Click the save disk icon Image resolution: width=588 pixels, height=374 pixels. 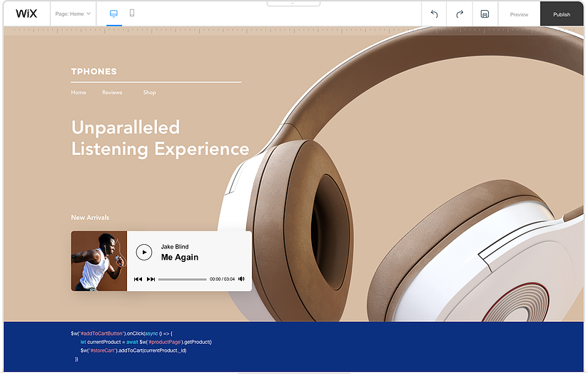pos(485,14)
